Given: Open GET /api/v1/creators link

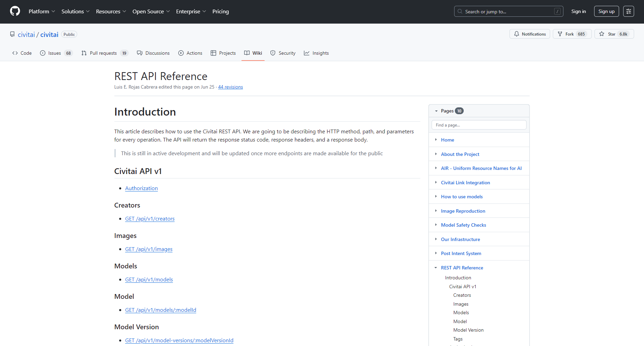Looking at the screenshot, I should pyautogui.click(x=150, y=218).
